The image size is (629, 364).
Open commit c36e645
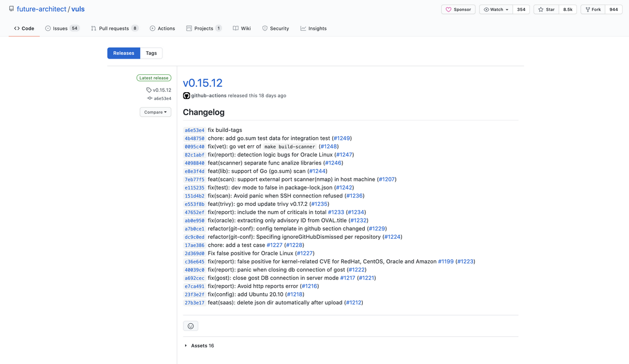tap(194, 261)
